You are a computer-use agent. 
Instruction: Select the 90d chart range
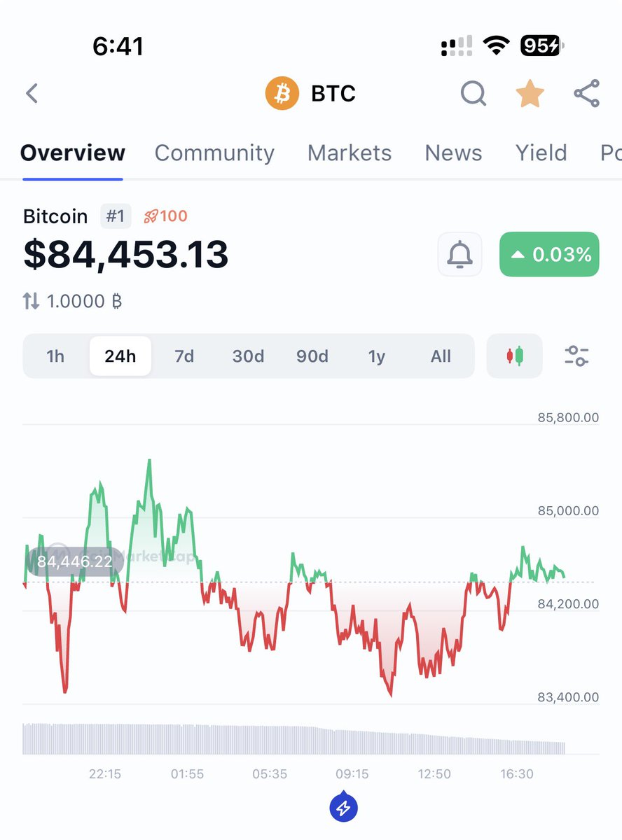click(312, 356)
